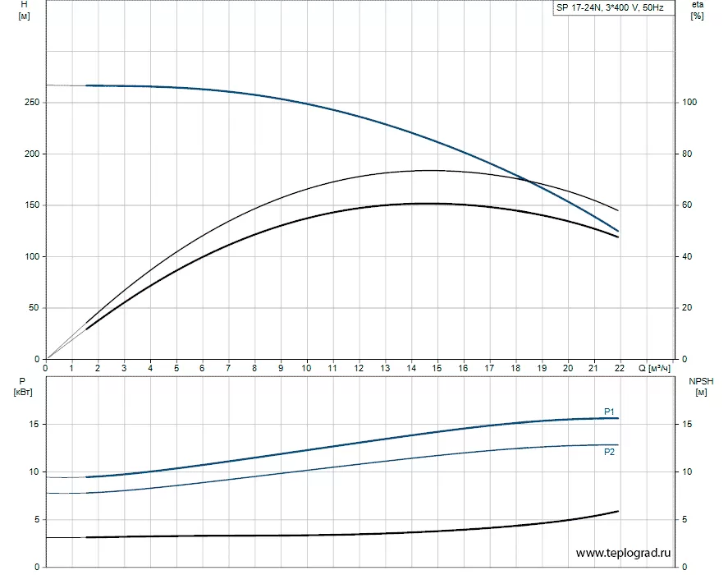
Task: Click the 80 tick on eta axis
Action: [x=689, y=154]
